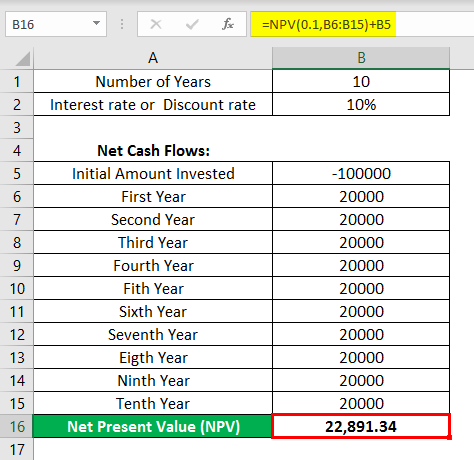Click the 'Eigth Year' label cell
This screenshot has width=474, height=460.
click(x=153, y=357)
